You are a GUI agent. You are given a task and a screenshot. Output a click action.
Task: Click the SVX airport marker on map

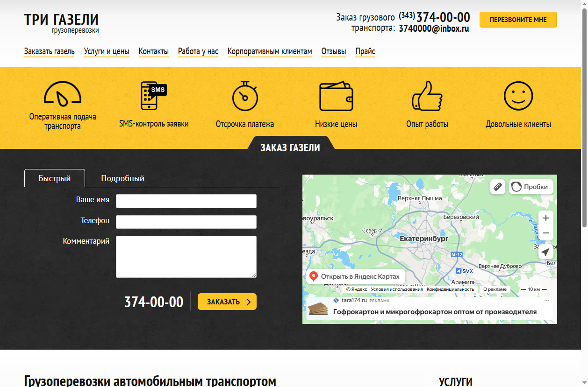coord(464,271)
